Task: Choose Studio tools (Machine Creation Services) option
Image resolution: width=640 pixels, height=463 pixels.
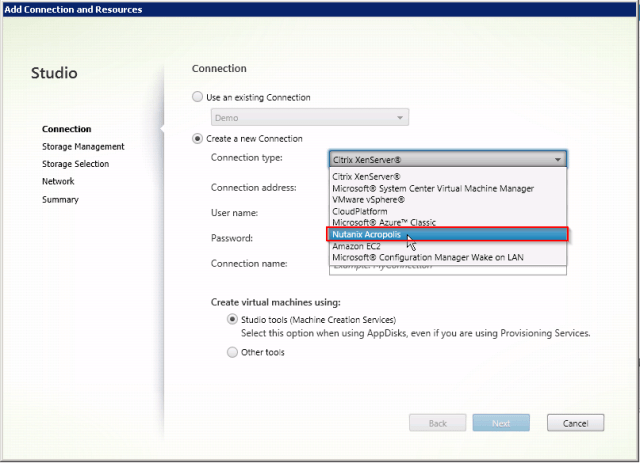Action: click(233, 319)
